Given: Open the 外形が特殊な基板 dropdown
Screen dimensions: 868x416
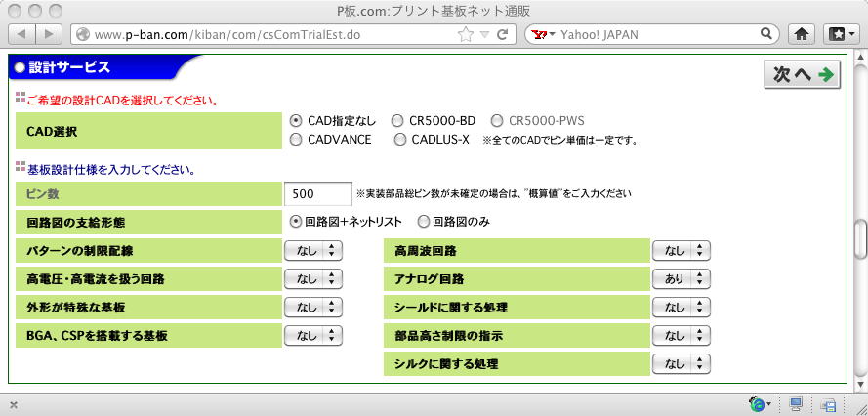Looking at the screenshot, I should (x=313, y=308).
